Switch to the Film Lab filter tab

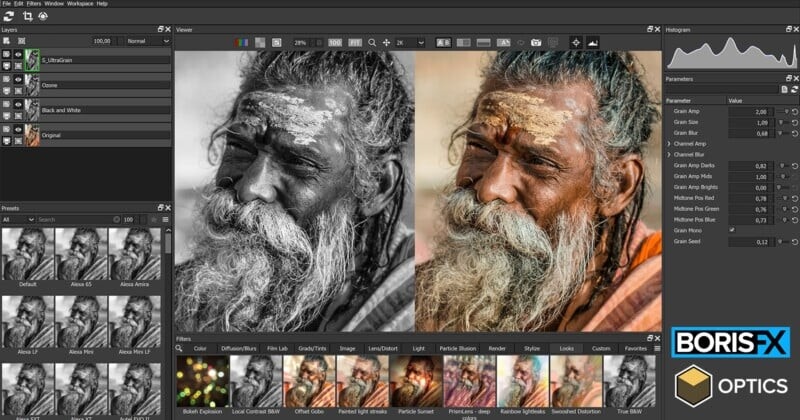point(277,349)
